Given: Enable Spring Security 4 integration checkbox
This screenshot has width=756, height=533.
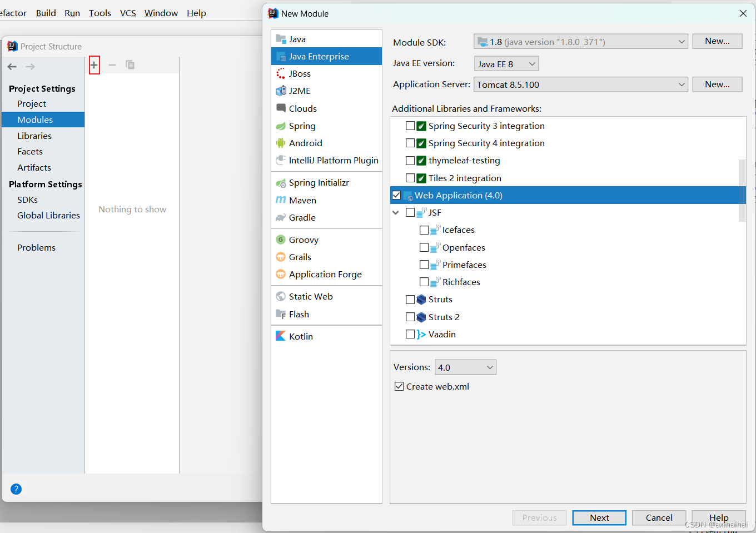Looking at the screenshot, I should click(410, 143).
